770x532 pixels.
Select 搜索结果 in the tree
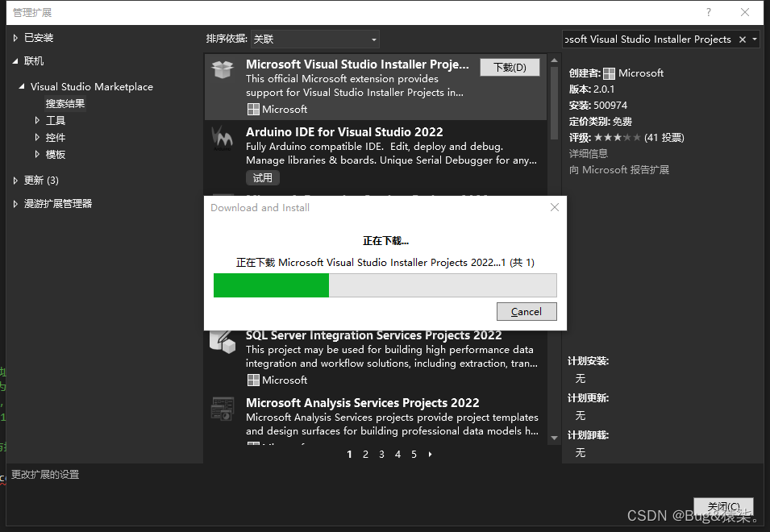(65, 103)
